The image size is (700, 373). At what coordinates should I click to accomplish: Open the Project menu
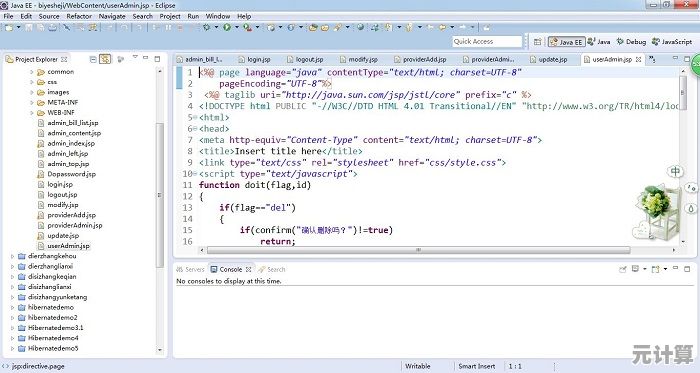170,16
